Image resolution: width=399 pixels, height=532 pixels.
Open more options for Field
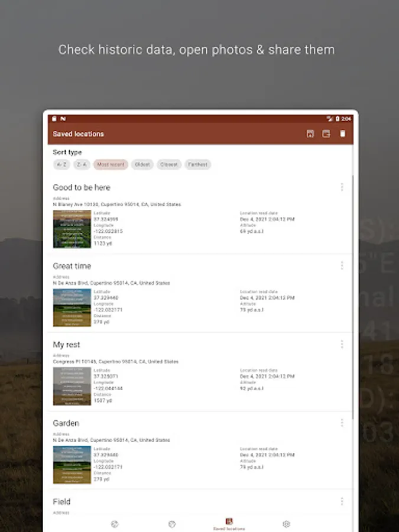342,501
